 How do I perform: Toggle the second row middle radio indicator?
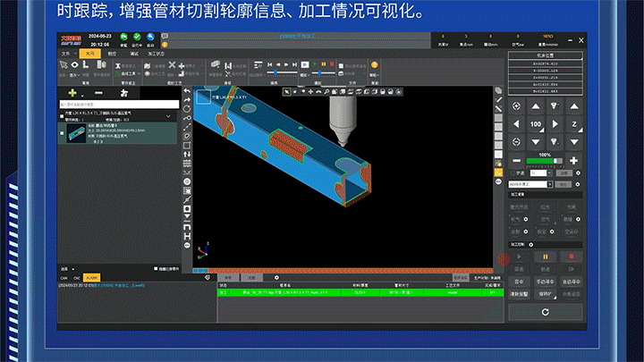tap(552, 232)
